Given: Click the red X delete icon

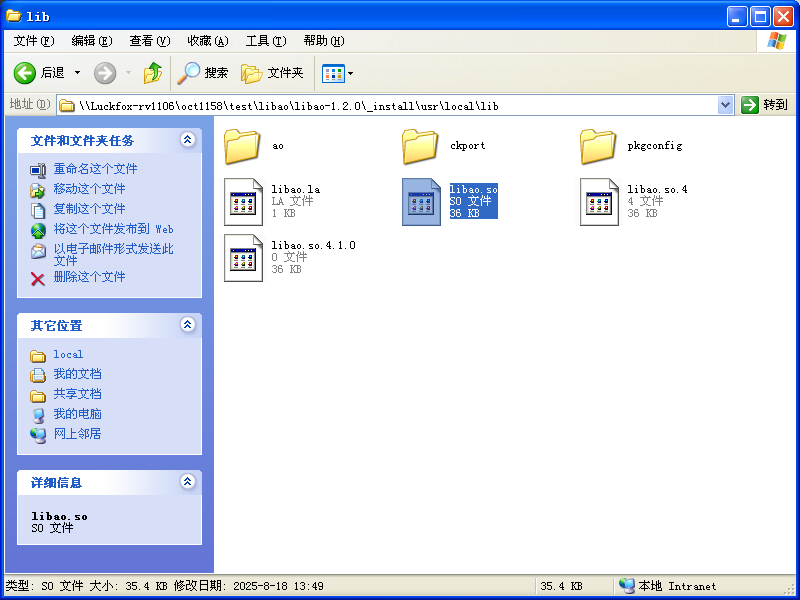Looking at the screenshot, I should [x=38, y=279].
